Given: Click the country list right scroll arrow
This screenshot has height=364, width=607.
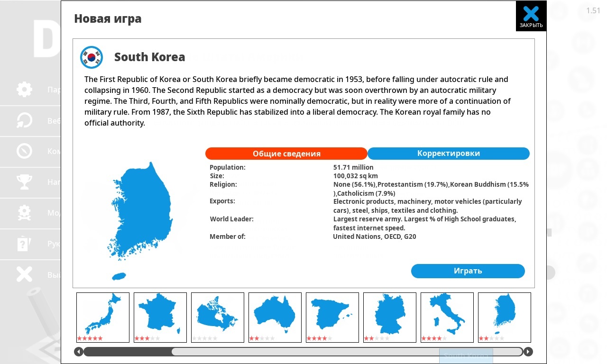Looking at the screenshot, I should coord(528,352).
